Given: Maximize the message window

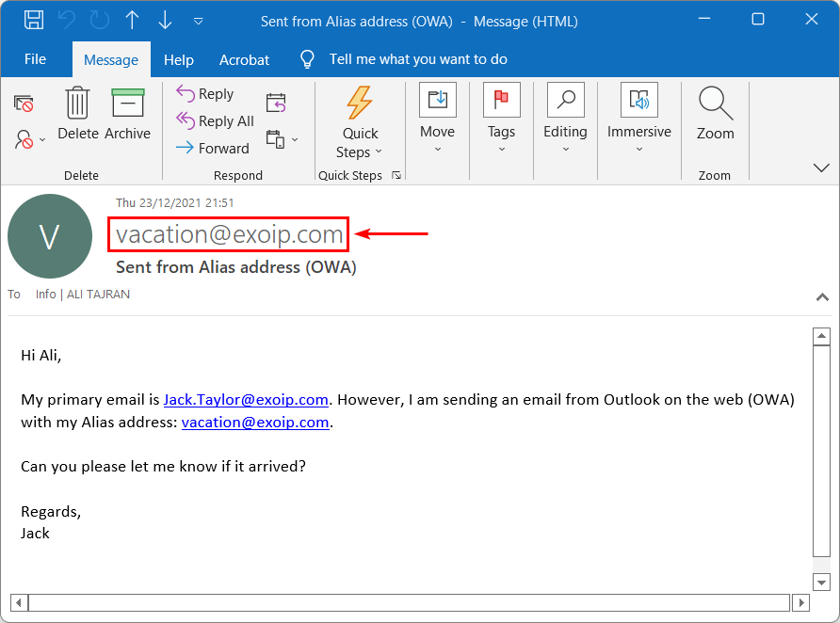Looking at the screenshot, I should tap(758, 19).
